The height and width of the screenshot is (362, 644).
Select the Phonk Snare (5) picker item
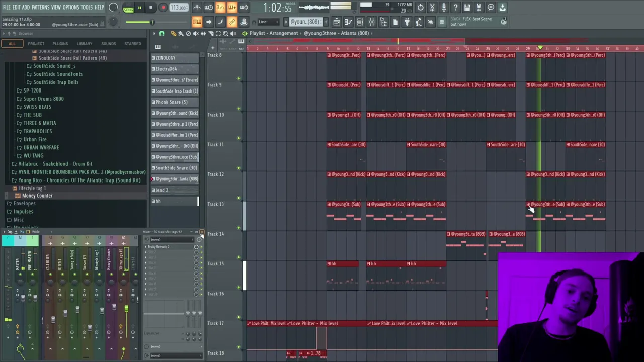point(175,102)
